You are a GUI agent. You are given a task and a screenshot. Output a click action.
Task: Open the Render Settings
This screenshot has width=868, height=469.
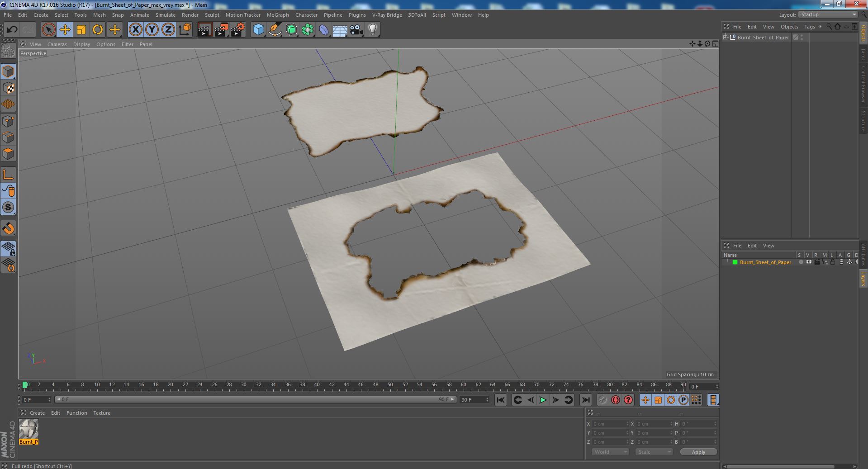pos(238,30)
